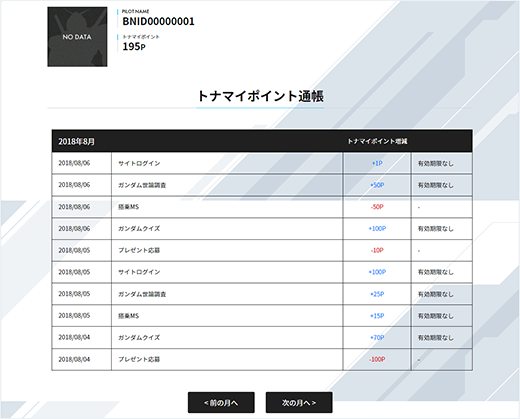
Task: Go to previous month with 前の月へ button
Action: (221, 403)
